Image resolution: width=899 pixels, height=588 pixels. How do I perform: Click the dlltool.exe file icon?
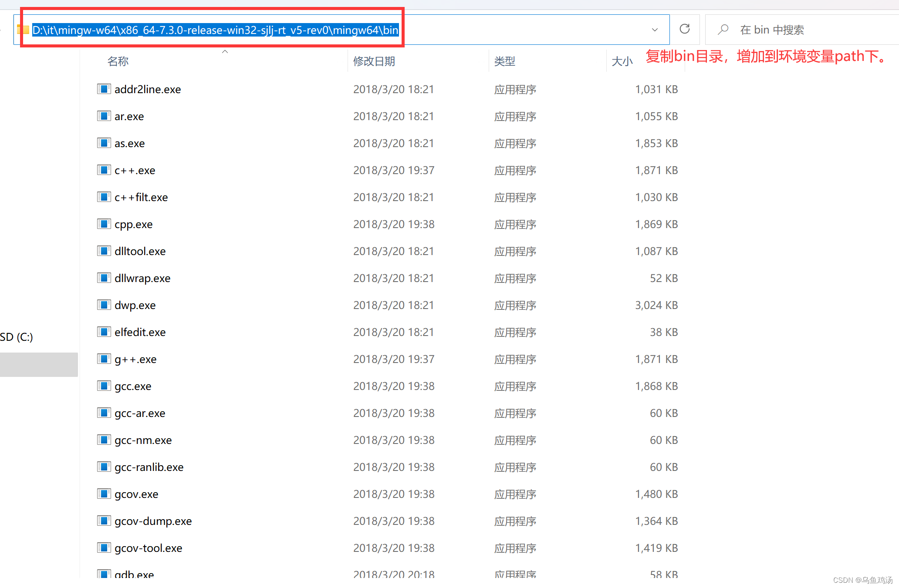[104, 251]
